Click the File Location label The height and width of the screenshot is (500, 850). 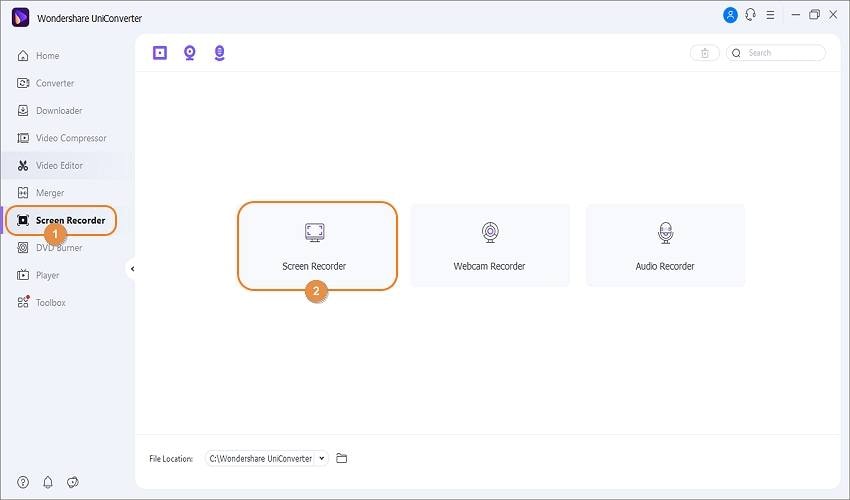[x=171, y=459]
